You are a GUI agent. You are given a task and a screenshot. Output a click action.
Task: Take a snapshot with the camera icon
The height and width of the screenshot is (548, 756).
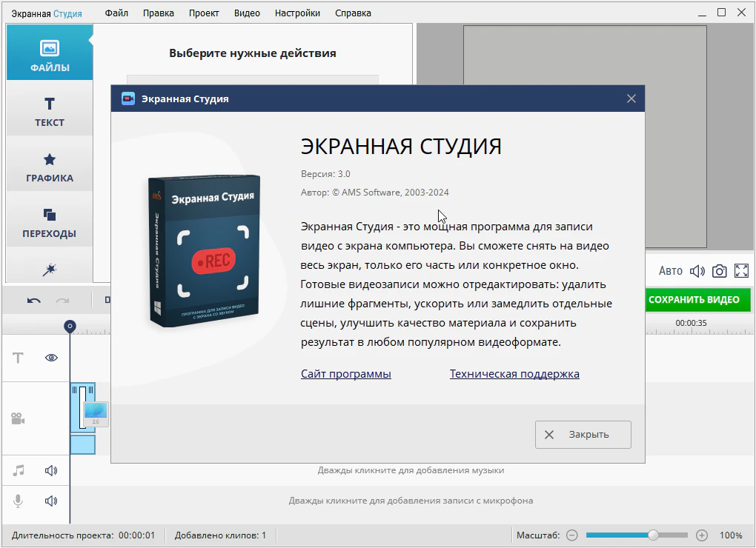(719, 271)
